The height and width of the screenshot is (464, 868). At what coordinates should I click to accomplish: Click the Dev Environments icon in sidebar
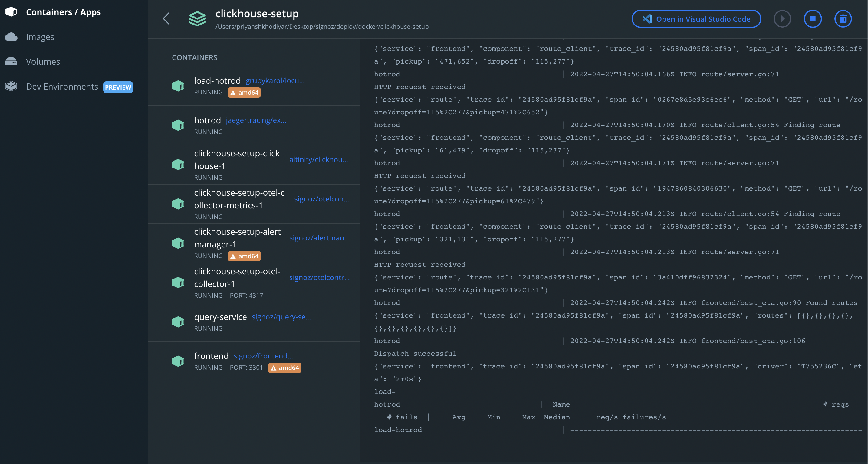[x=11, y=86]
